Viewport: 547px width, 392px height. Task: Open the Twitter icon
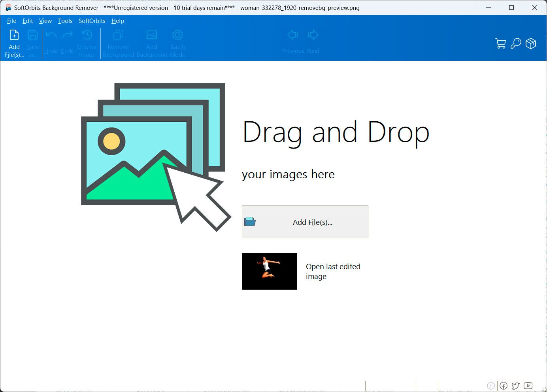[515, 386]
